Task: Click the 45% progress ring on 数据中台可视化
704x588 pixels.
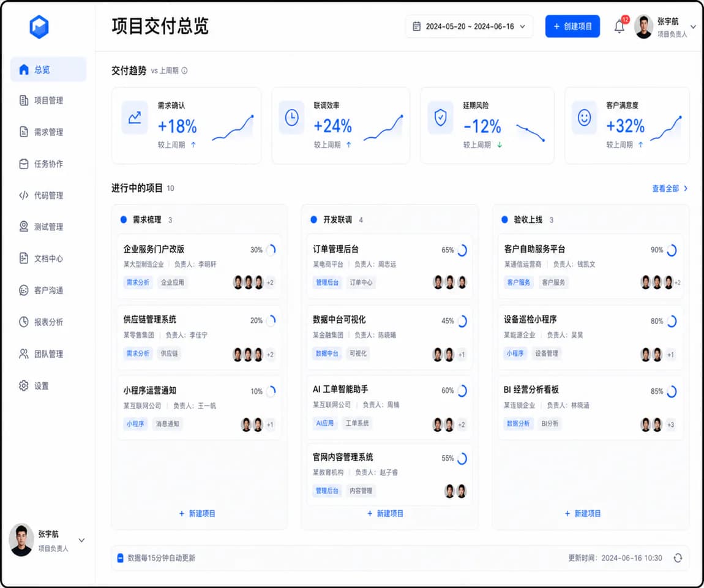Action: (x=462, y=321)
